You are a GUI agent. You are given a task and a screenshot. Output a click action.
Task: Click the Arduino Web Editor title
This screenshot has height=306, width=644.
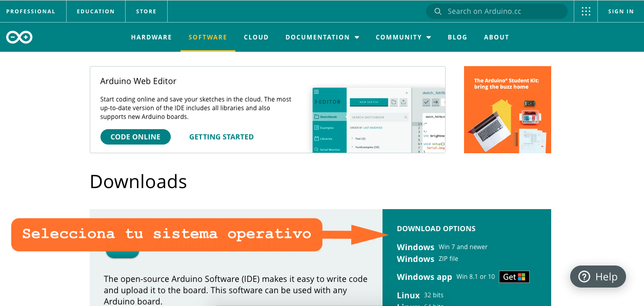pos(138,81)
